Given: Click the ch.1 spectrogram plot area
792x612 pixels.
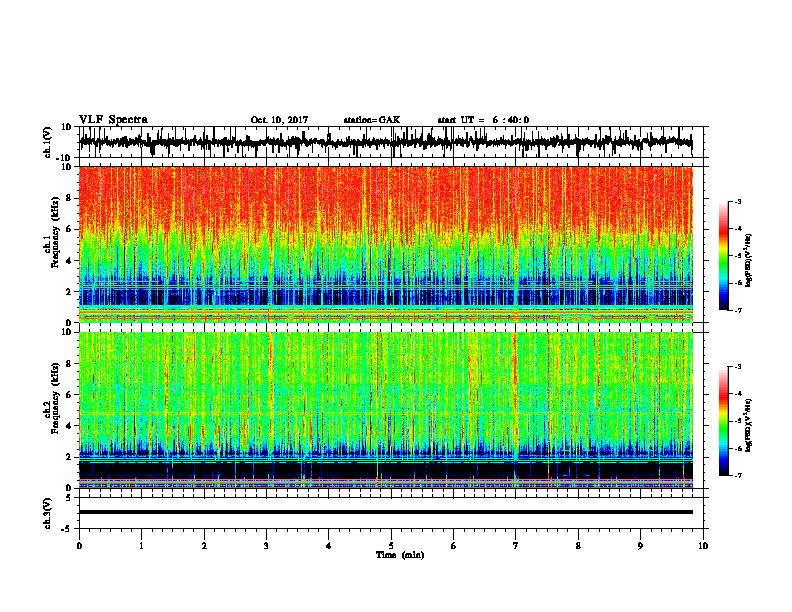Looking at the screenshot, I should point(385,244).
